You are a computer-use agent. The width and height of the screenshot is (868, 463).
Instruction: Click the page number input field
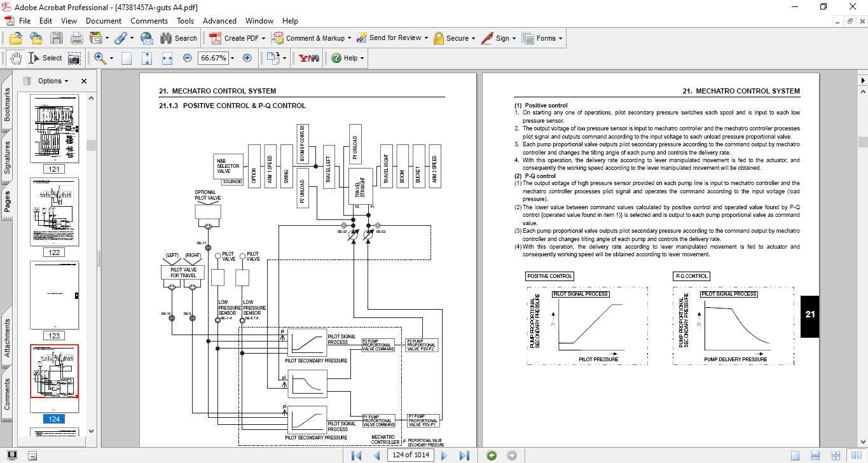411,455
